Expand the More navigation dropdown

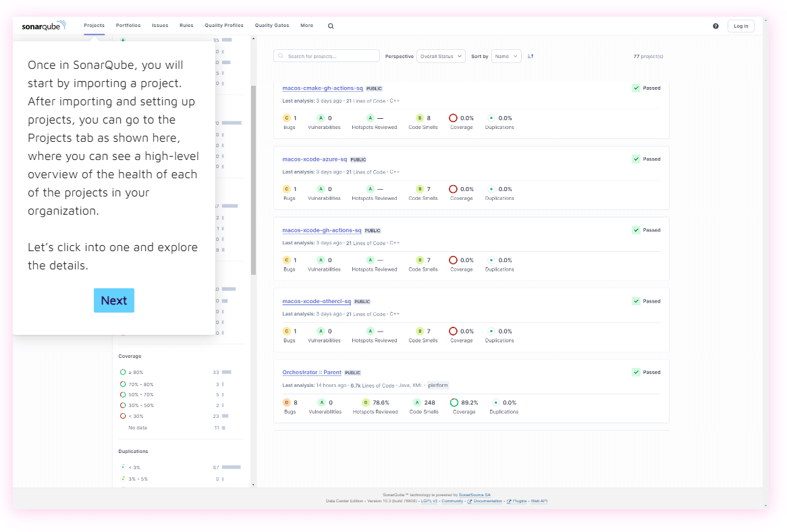[x=306, y=25]
